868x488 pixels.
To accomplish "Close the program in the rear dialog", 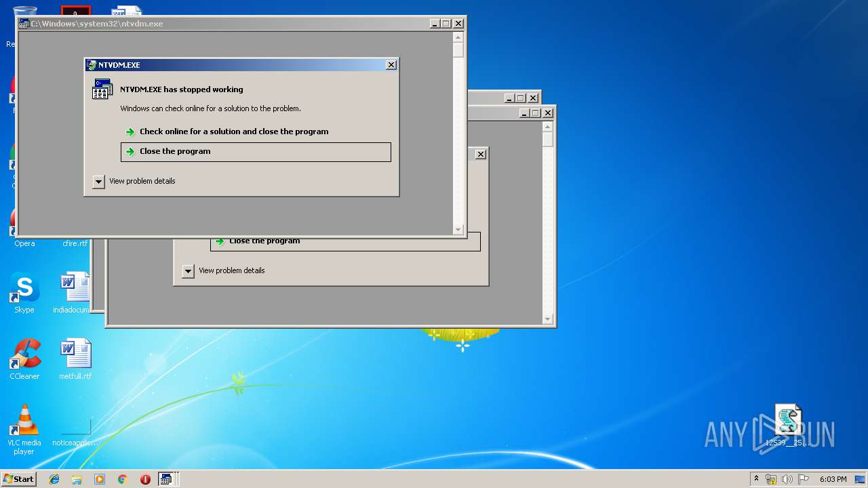I will (x=345, y=241).
